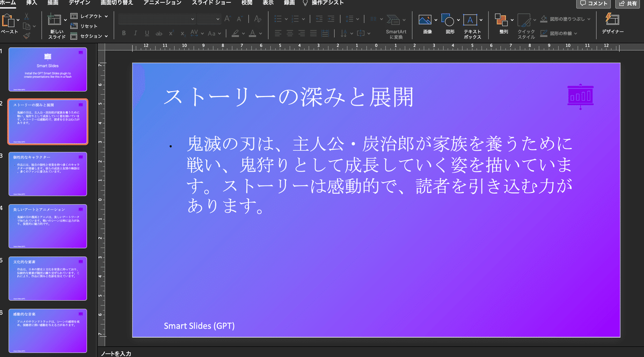
Task: Click the Copy icon in clipboard group
Action: click(26, 26)
